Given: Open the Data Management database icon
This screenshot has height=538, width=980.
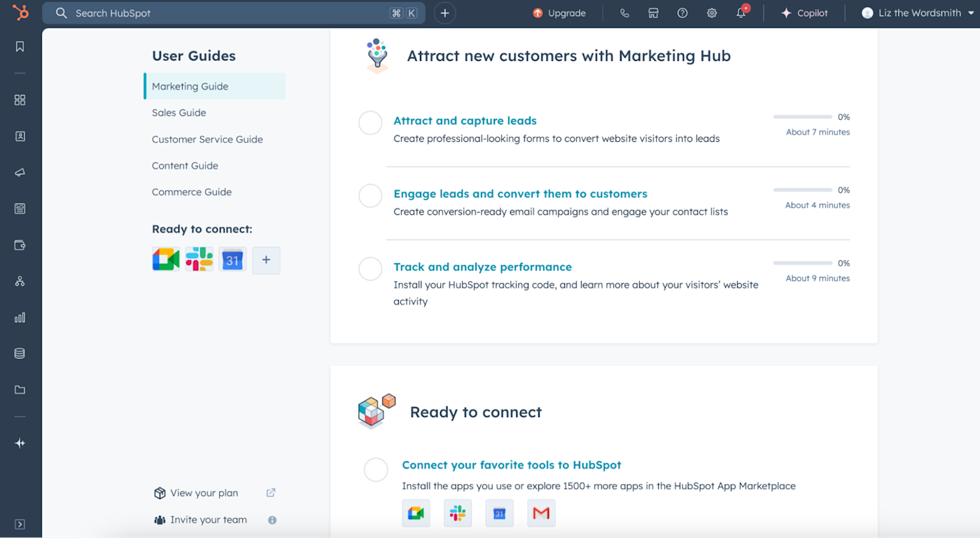Looking at the screenshot, I should (20, 353).
